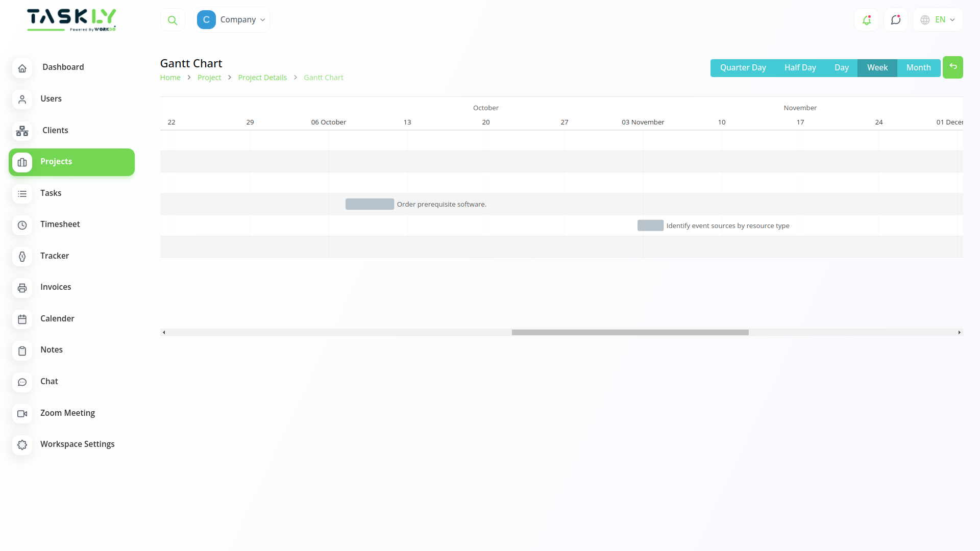Viewport: 980px width, 551px height.
Task: Open the search icon in top bar
Action: [x=173, y=19]
